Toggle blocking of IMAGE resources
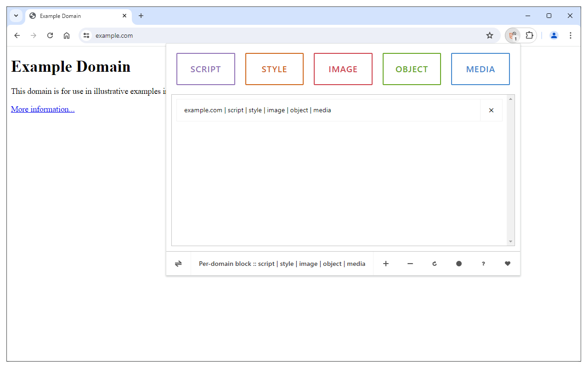 point(343,69)
